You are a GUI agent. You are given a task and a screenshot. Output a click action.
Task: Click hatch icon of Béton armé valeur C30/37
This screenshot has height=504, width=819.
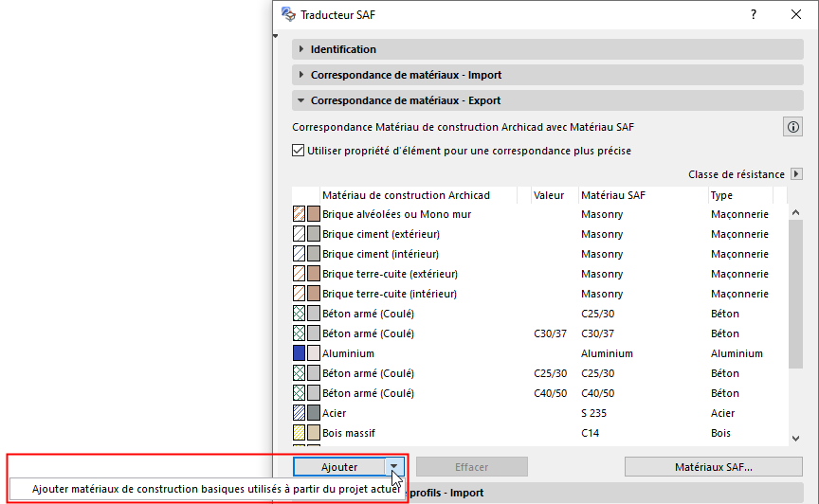[299, 333]
